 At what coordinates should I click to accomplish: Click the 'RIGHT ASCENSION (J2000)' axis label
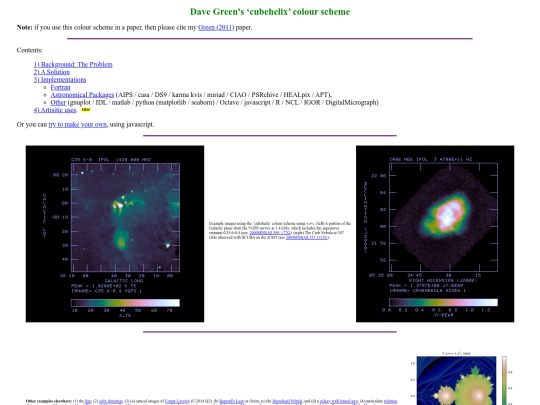tap(443, 280)
